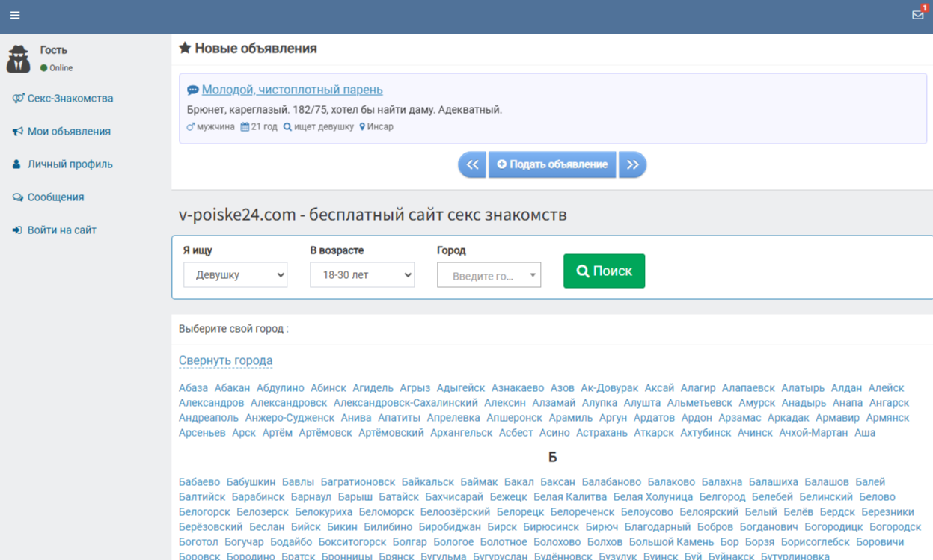Open the "В возрасте" age dropdown
Image resolution: width=933 pixels, height=560 pixels.
tap(362, 275)
